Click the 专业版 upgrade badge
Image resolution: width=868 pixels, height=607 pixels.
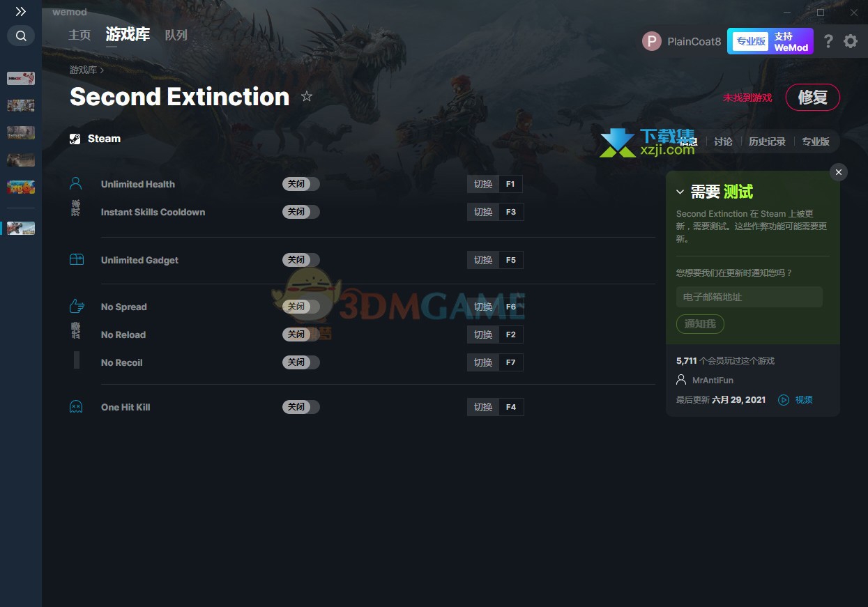(750, 41)
